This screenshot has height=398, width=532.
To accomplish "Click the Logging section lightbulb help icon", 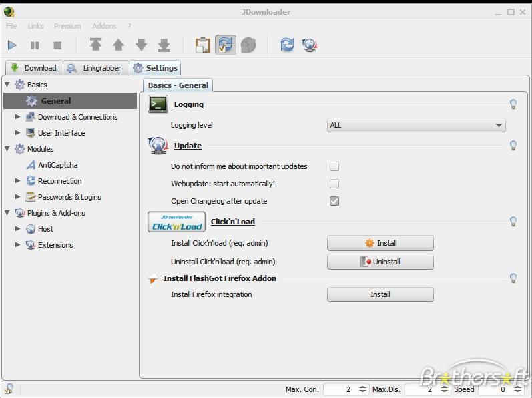I will point(513,104).
